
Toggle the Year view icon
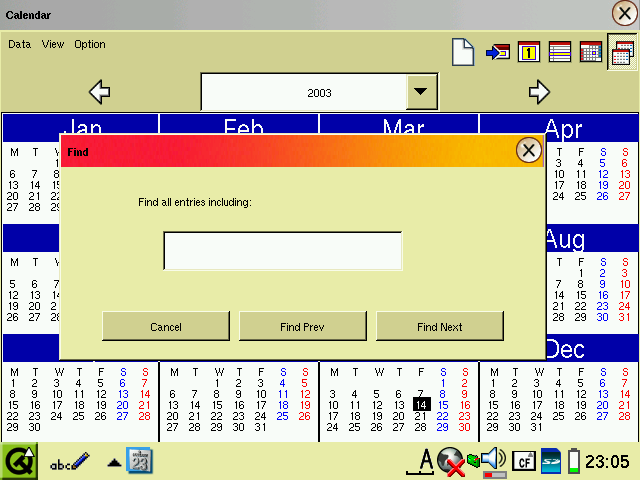[x=622, y=52]
